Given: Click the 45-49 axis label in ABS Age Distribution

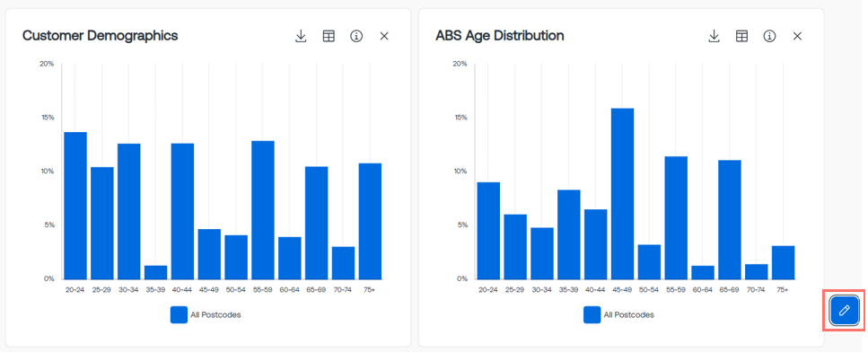Looking at the screenshot, I should tap(622, 290).
